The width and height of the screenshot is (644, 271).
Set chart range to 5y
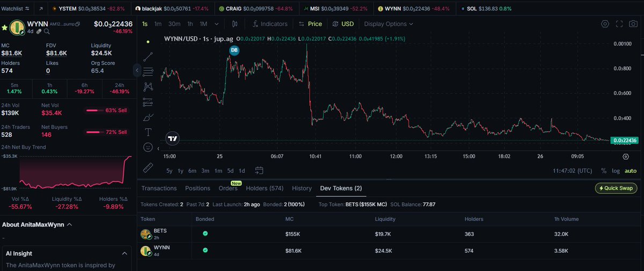[x=170, y=171]
